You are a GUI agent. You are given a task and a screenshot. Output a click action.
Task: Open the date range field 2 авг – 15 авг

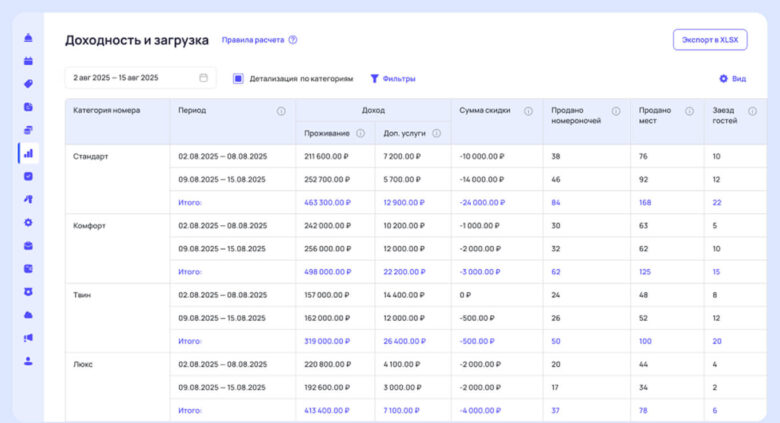click(140, 78)
